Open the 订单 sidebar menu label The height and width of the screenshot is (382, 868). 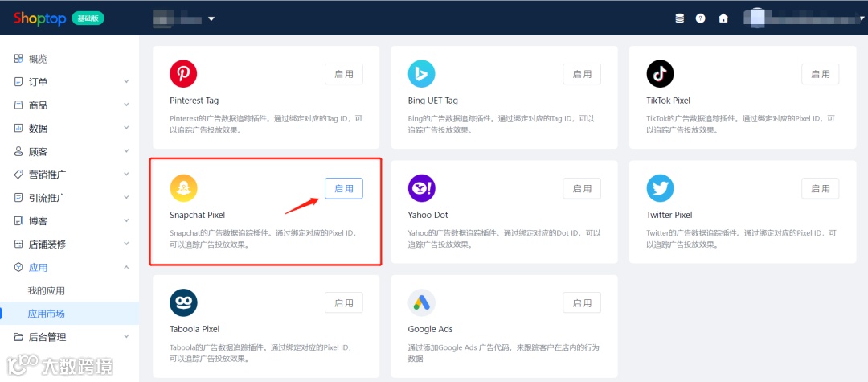point(39,82)
